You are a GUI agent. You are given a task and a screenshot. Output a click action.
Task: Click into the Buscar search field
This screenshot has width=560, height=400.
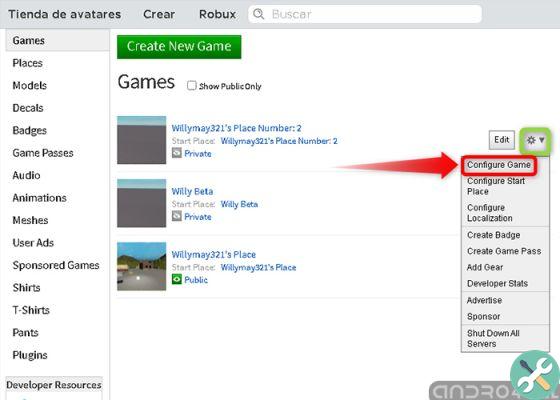point(365,14)
